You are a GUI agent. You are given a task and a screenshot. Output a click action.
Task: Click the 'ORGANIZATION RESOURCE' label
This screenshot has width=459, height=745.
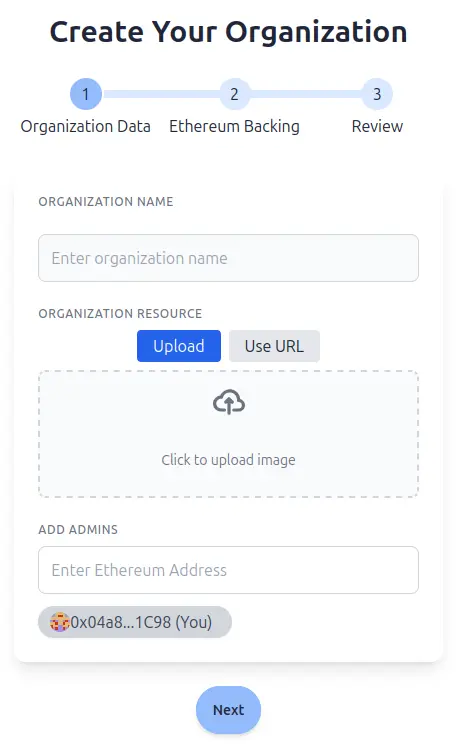[x=120, y=314]
